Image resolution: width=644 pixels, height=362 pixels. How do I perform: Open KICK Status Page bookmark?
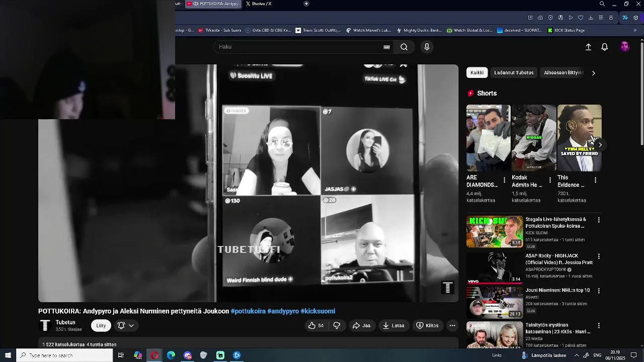coord(566,30)
